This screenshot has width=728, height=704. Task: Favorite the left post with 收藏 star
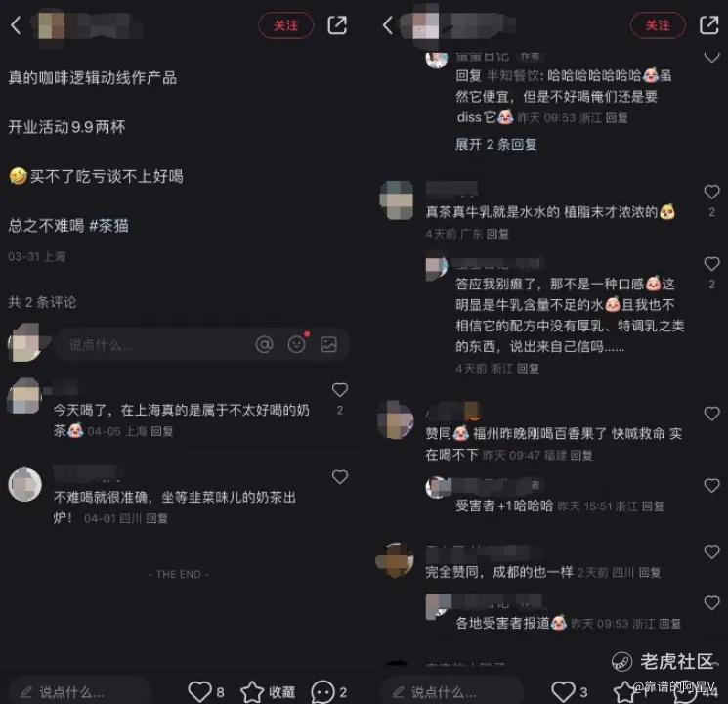coord(268,692)
